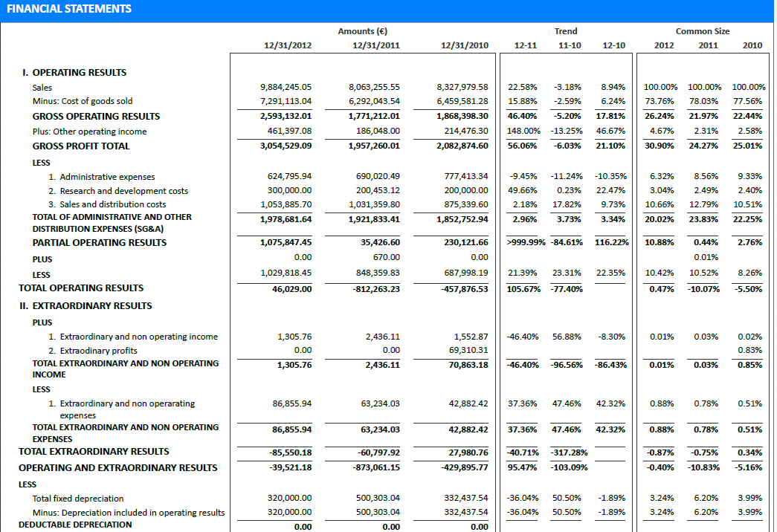Select the 12/31/2012 column header
The height and width of the screenshot is (532, 777).
click(x=288, y=45)
